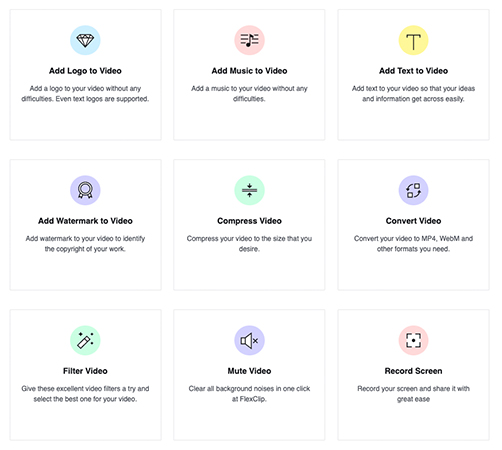Open the Filter Video title link

85,371
